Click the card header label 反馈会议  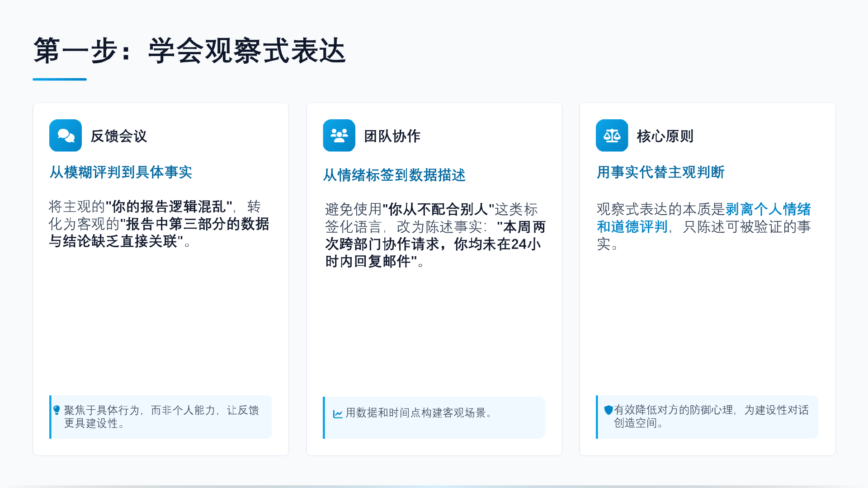pyautogui.click(x=119, y=136)
